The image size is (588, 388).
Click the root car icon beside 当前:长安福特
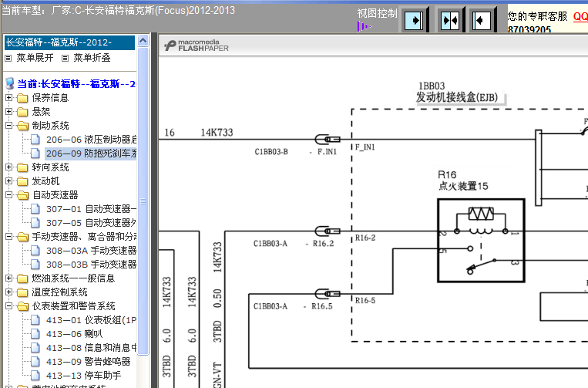tap(10, 83)
